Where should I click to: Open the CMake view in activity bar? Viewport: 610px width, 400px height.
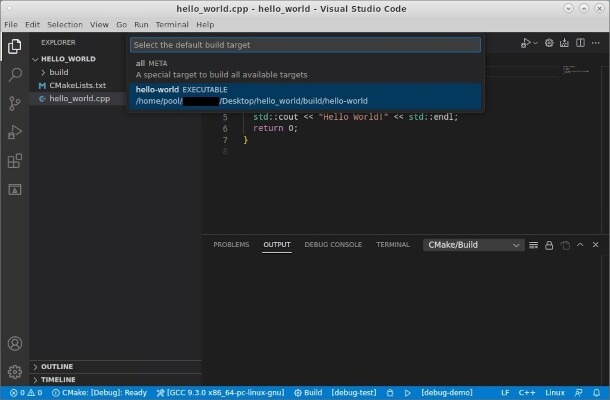click(15, 190)
